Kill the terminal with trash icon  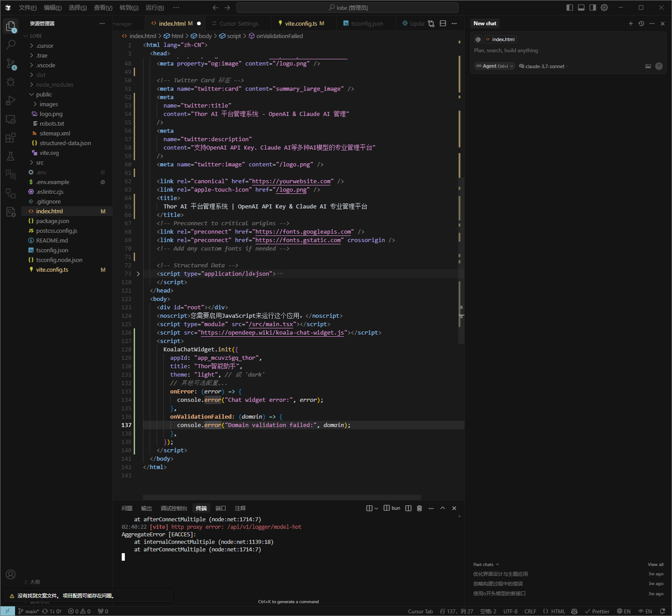(419, 508)
